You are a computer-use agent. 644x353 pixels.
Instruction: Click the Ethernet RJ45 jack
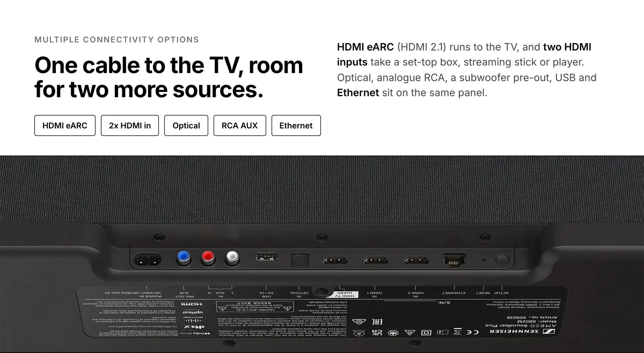click(455, 260)
